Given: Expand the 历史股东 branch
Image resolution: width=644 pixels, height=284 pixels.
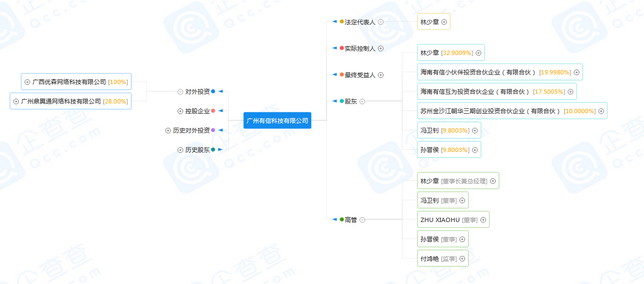Looking at the screenshot, I should (x=180, y=150).
